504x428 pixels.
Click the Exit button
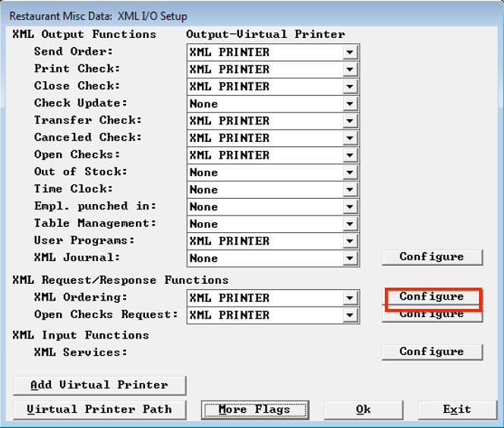point(457,410)
